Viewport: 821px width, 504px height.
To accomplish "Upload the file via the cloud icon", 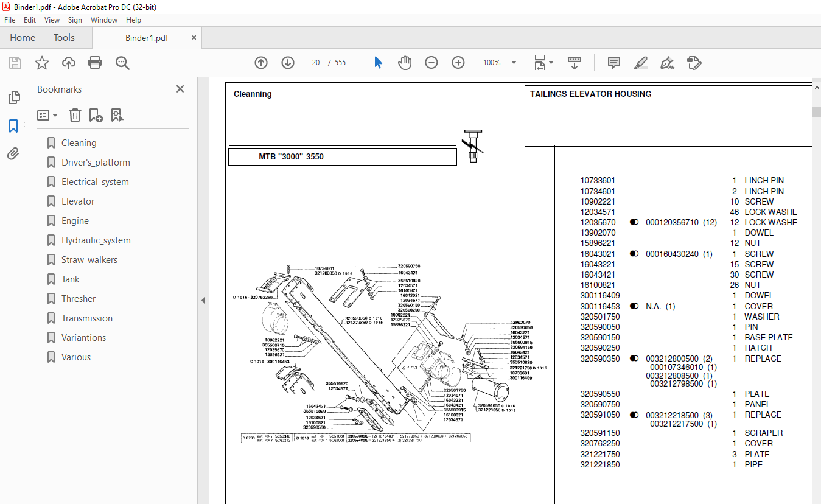I will 69,63.
